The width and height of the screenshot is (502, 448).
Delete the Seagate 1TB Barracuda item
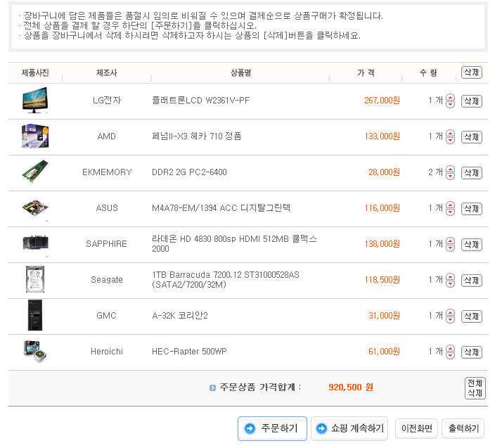point(471,281)
